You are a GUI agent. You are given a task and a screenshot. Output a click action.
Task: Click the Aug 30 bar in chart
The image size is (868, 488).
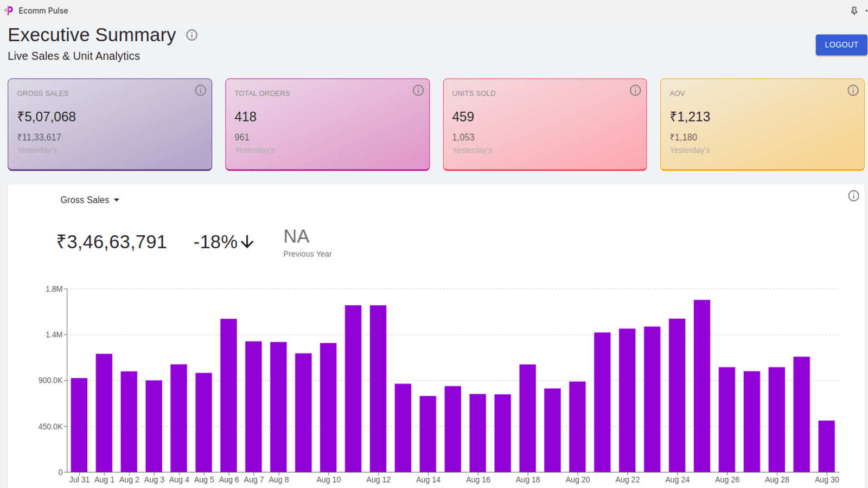pos(826,446)
